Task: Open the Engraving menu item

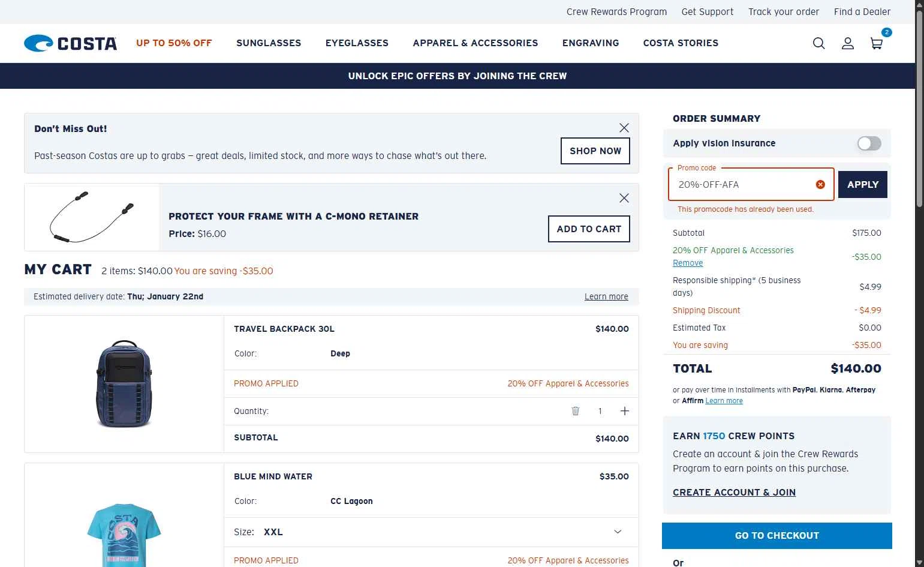Action: click(x=591, y=43)
